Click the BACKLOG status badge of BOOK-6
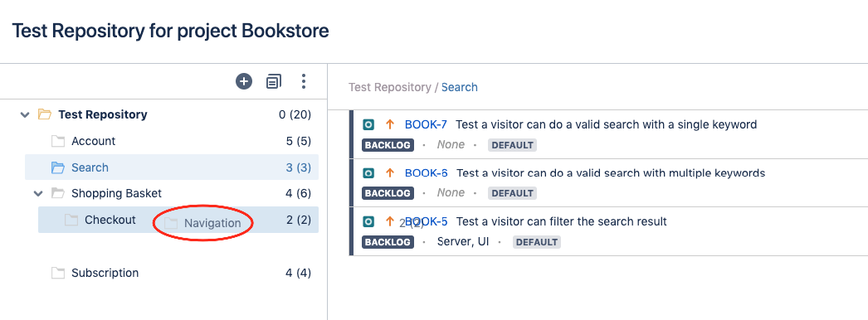The image size is (868, 320). pyautogui.click(x=388, y=193)
